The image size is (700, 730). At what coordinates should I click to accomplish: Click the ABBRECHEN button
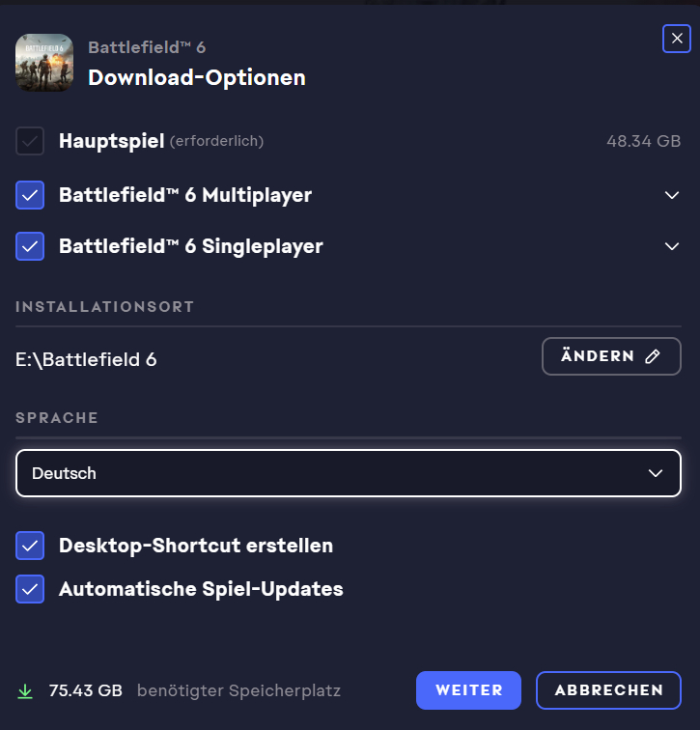[608, 690]
